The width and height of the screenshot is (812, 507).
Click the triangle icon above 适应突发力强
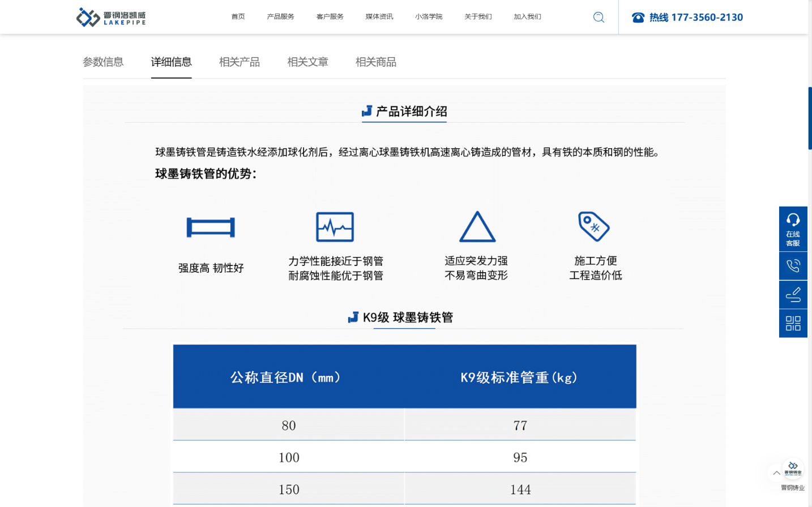tap(477, 227)
